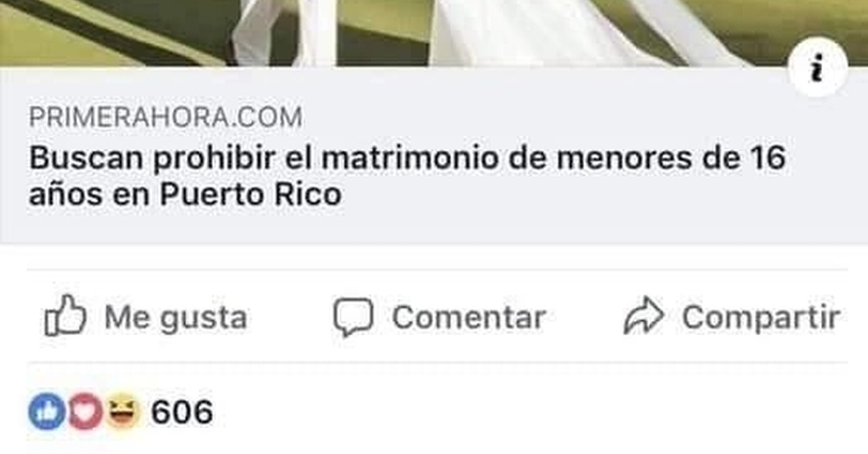Screen dimensions: 868x454
Task: Tap the Comentar label
Action: click(469, 317)
